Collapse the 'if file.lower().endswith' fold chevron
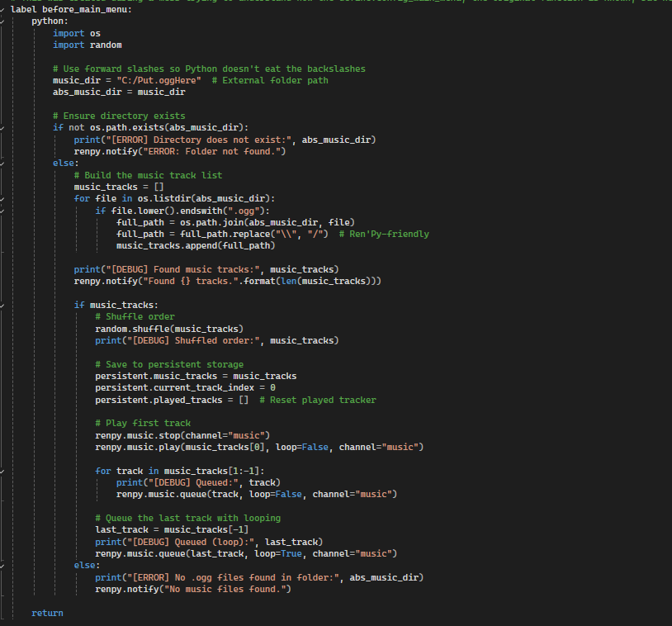The width and height of the screenshot is (672, 626). (x=2, y=211)
